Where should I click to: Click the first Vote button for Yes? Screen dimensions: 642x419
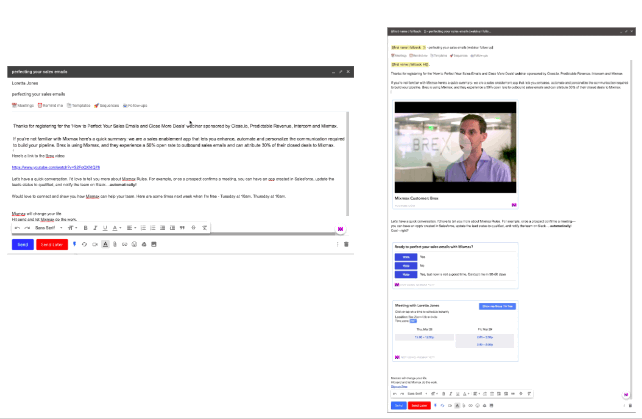click(406, 257)
